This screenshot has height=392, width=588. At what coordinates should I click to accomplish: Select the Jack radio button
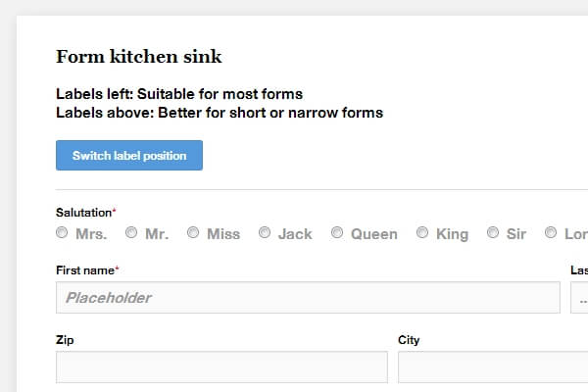click(265, 233)
